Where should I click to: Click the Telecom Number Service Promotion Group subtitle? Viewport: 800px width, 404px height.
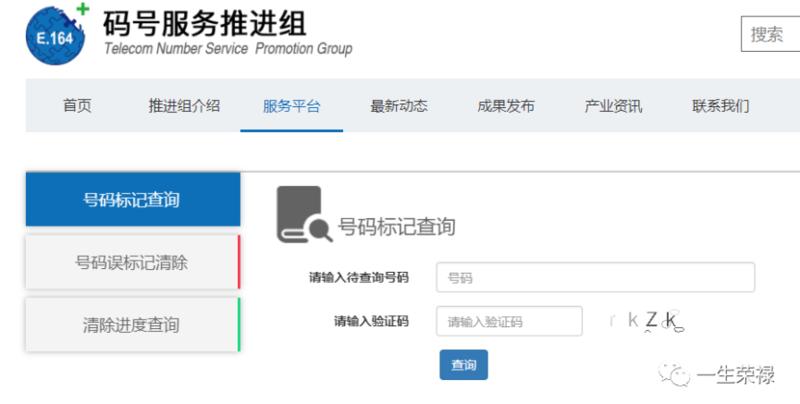pyautogui.click(x=228, y=48)
